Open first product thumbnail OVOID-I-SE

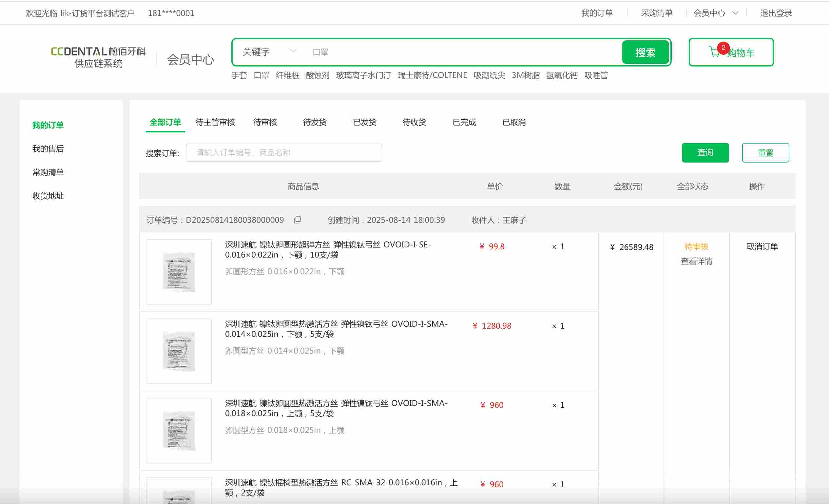click(x=179, y=272)
